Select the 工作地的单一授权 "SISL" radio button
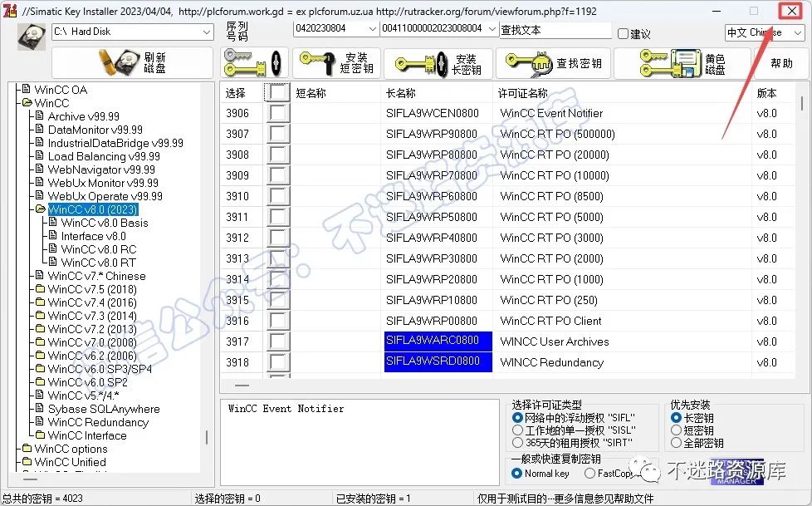Viewport: 812px width, 506px height. coord(516,430)
